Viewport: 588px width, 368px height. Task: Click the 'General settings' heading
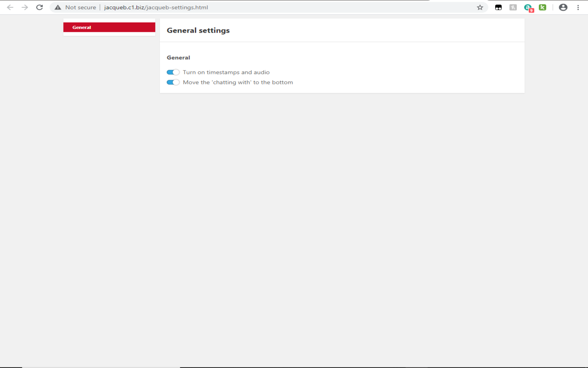click(x=198, y=30)
